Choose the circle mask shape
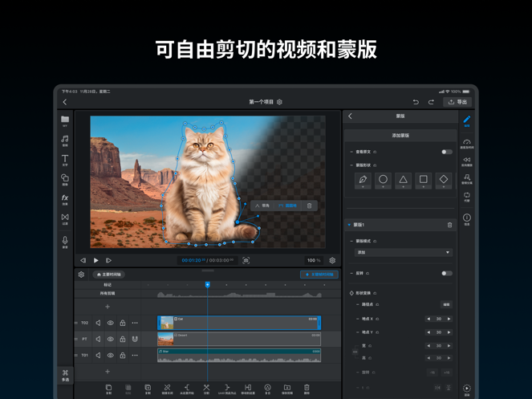532x399 pixels. [x=383, y=180]
